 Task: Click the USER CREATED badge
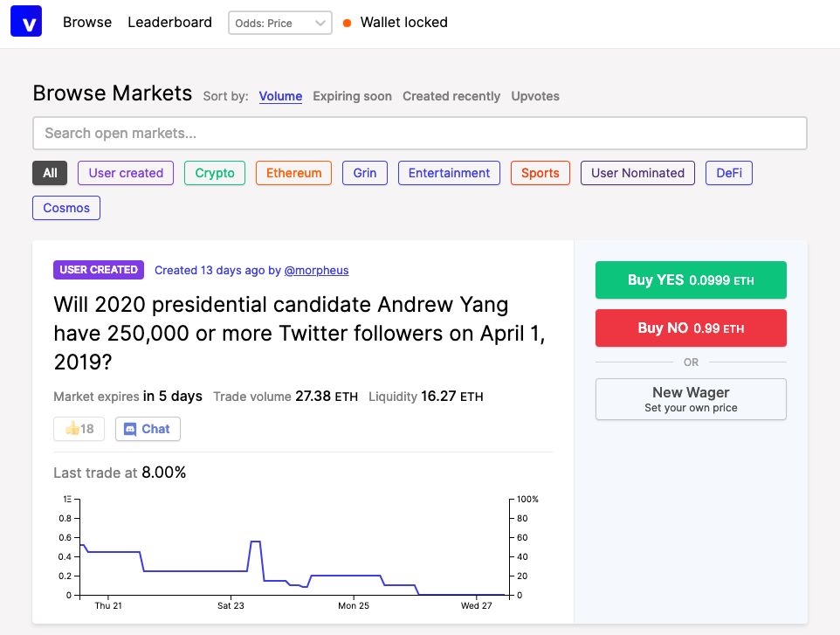pyautogui.click(x=99, y=270)
